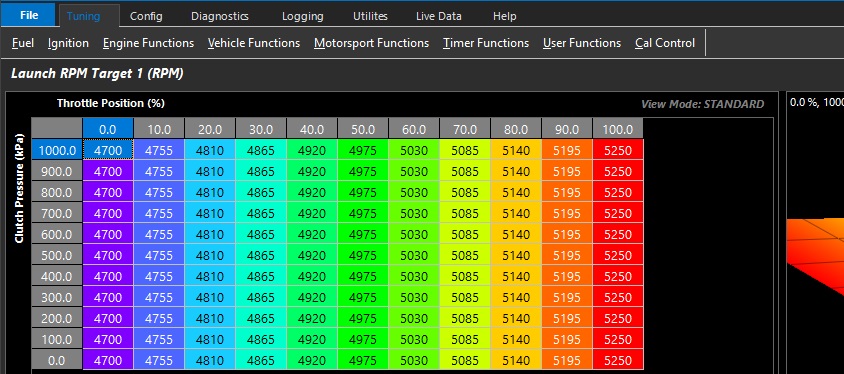
Task: Select the 100.0 throttle position column header
Action: pyautogui.click(x=618, y=129)
